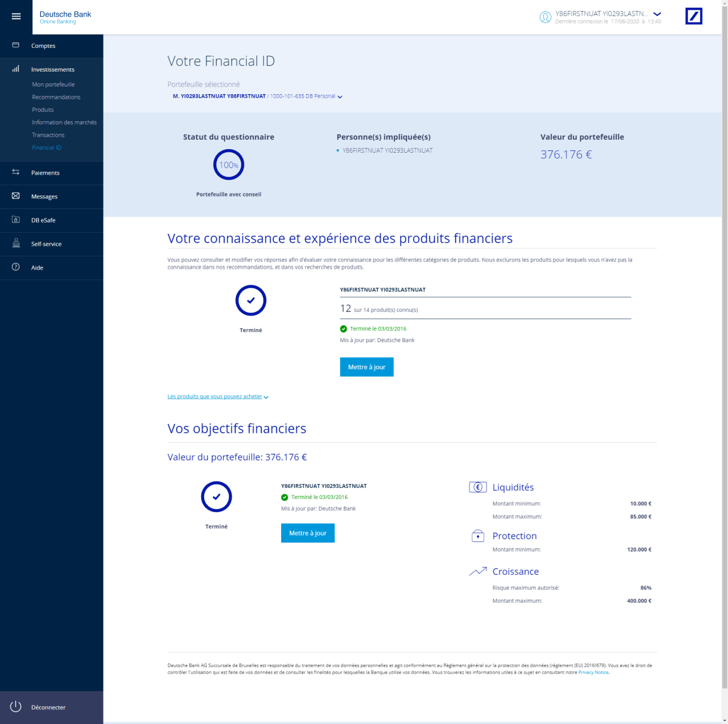Click Protection minimum amount 120.000 €
The height and width of the screenshot is (724, 728).
[x=639, y=549]
